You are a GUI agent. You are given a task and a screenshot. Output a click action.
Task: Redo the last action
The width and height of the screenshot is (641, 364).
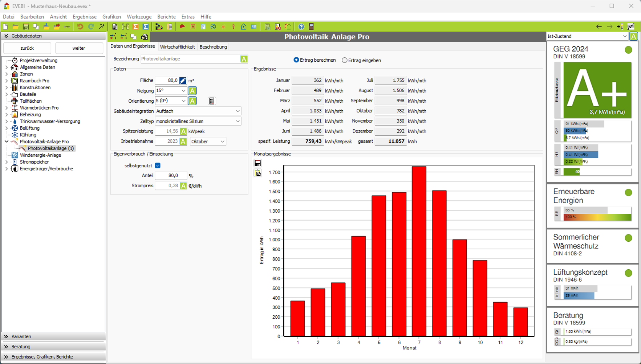[91, 26]
